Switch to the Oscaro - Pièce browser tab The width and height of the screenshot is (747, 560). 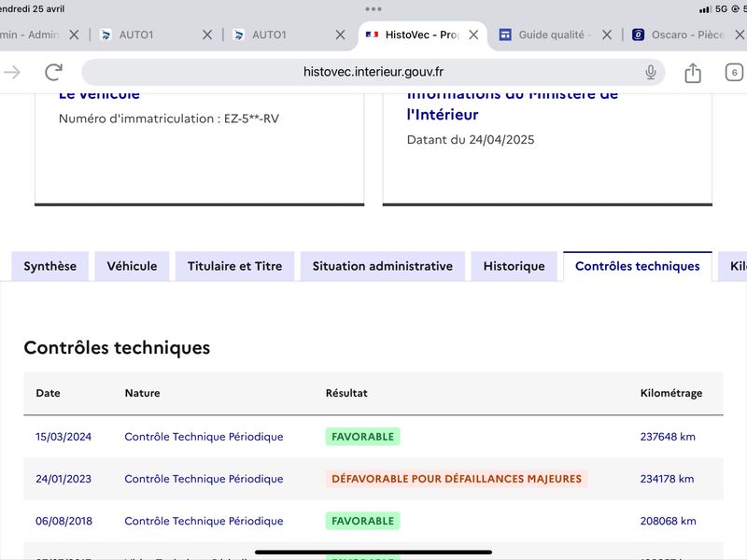[x=687, y=35]
